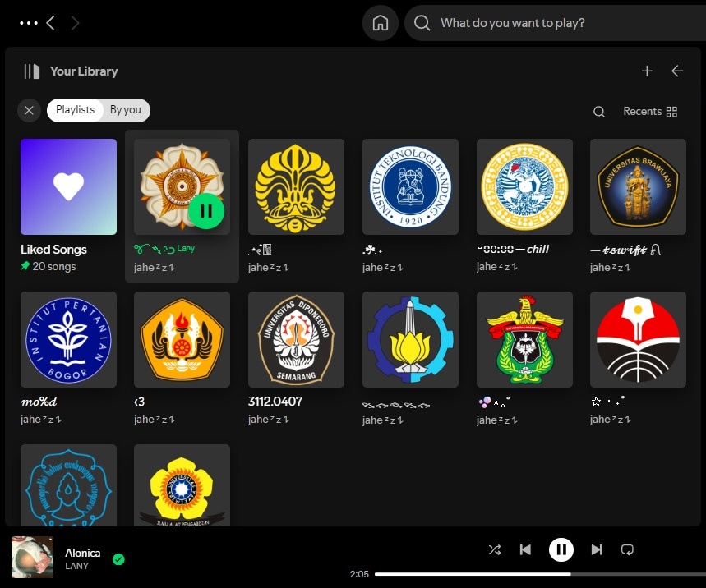Open the red and black emblem playlist
This screenshot has height=588, width=706.
638,340
